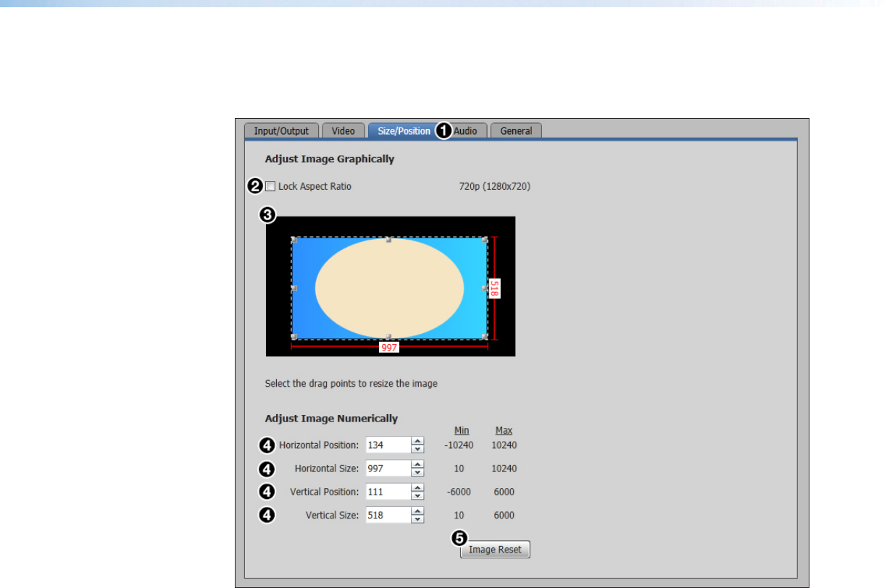Decrease Vertical Size with down arrow
Screen dimensions: 887x588
(417, 519)
